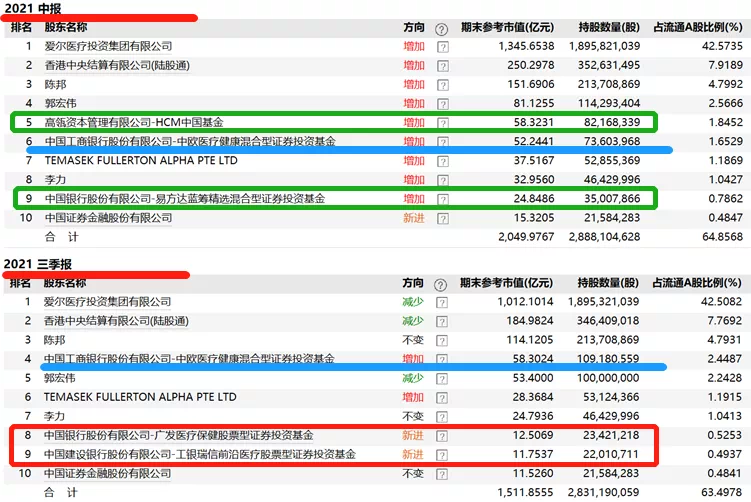
Task: Click 占流通A股比例(%) header in 中报 table
Action: 698,27
